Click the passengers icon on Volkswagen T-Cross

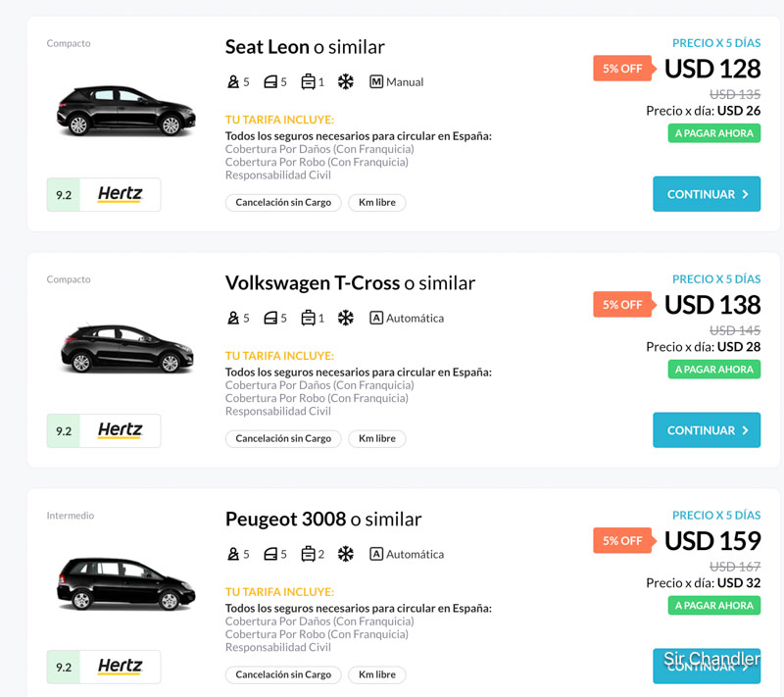233,319
